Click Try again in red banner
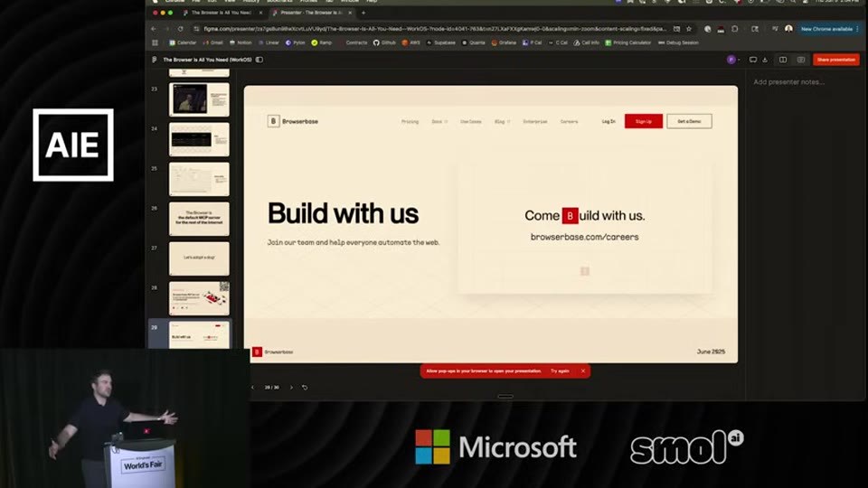This screenshot has height=488, width=868. click(x=560, y=371)
